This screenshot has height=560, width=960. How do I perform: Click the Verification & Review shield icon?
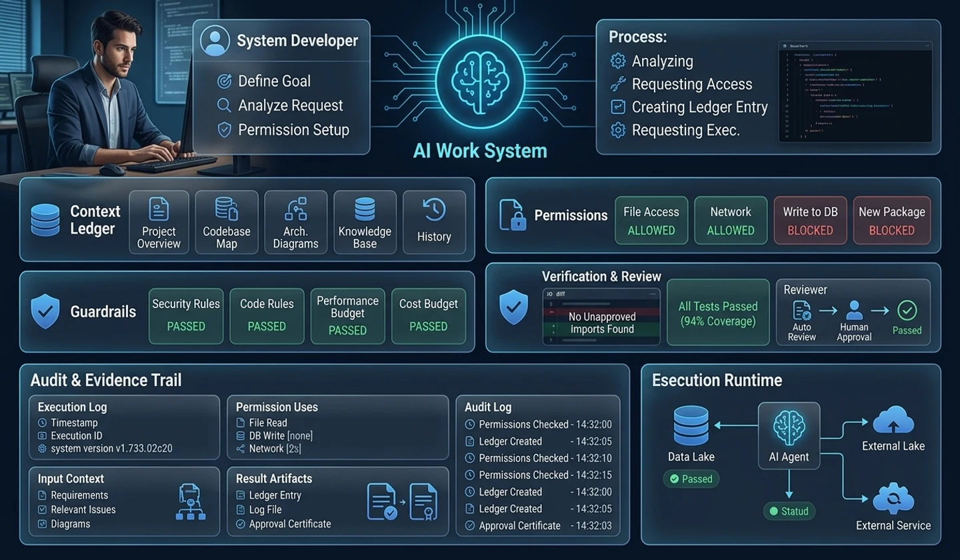513,307
